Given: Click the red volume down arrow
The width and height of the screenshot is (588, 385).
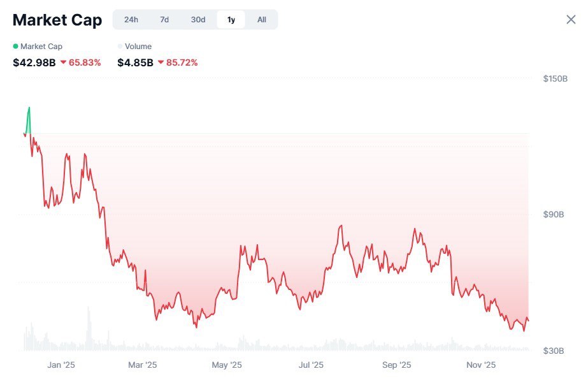Looking at the screenshot, I should pyautogui.click(x=161, y=62).
